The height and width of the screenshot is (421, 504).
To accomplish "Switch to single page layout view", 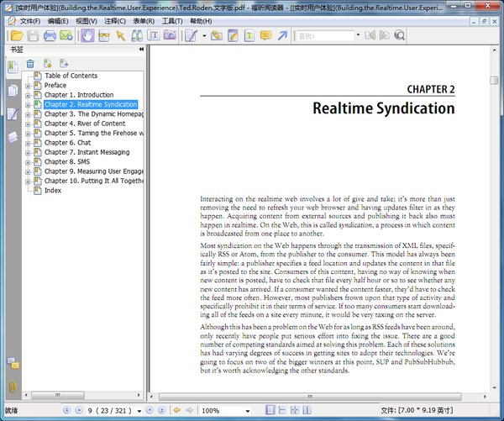I will click(270, 410).
